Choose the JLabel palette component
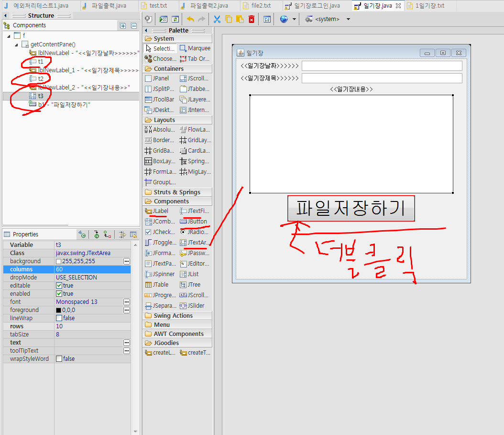 (x=157, y=211)
